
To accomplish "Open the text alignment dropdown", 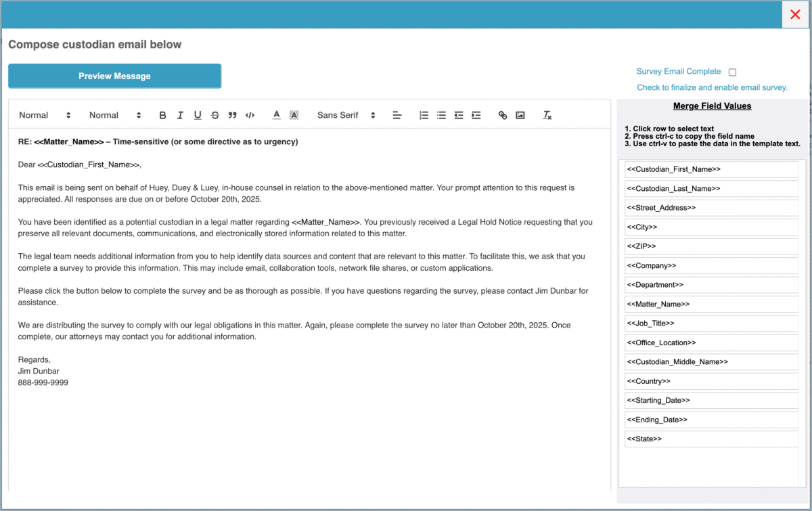I will (x=398, y=115).
